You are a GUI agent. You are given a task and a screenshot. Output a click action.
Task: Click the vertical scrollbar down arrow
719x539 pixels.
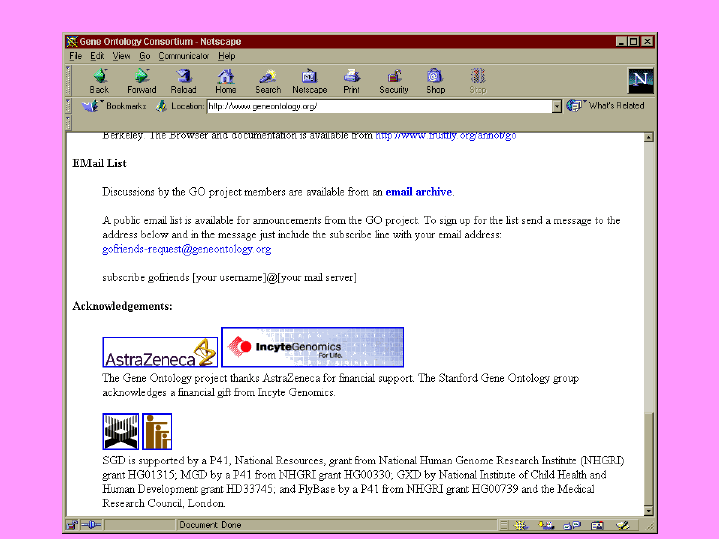648,510
